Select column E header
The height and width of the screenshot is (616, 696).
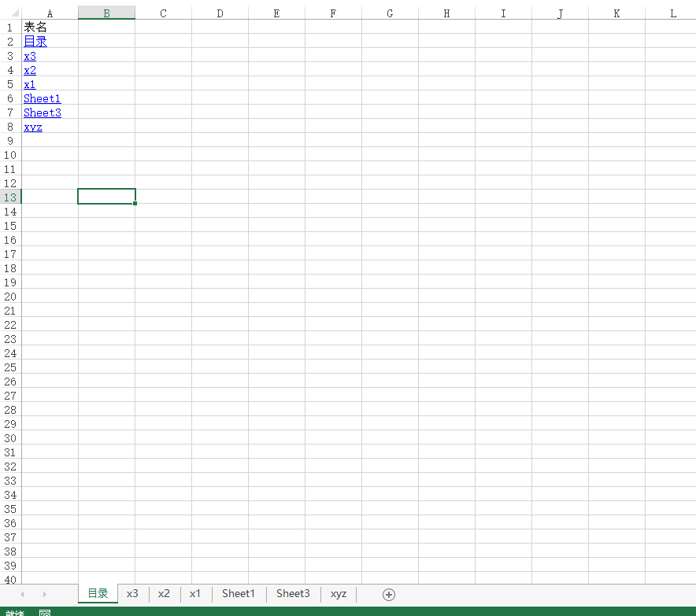[x=276, y=13]
